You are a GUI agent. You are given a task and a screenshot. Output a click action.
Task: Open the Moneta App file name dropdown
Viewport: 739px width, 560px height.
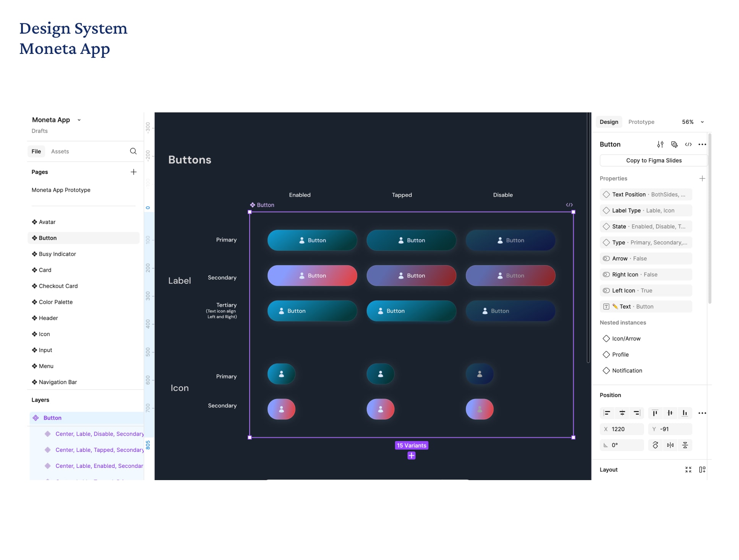(79, 120)
